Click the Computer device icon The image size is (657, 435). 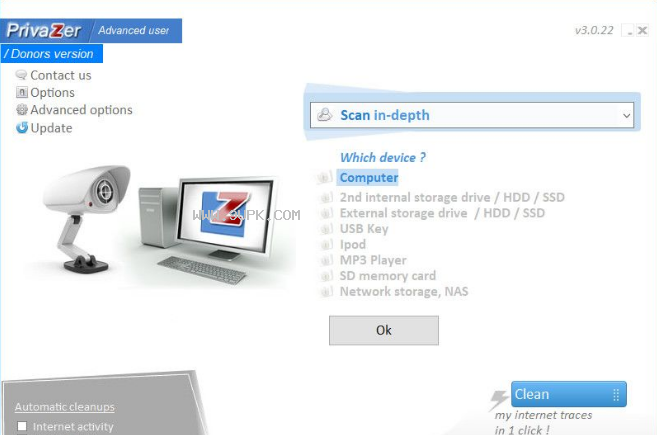pos(324,177)
